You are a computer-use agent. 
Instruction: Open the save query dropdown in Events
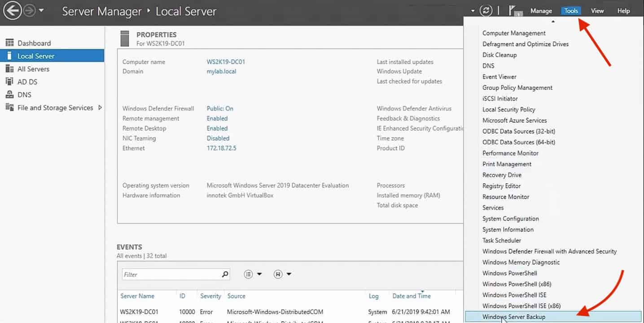[283, 274]
